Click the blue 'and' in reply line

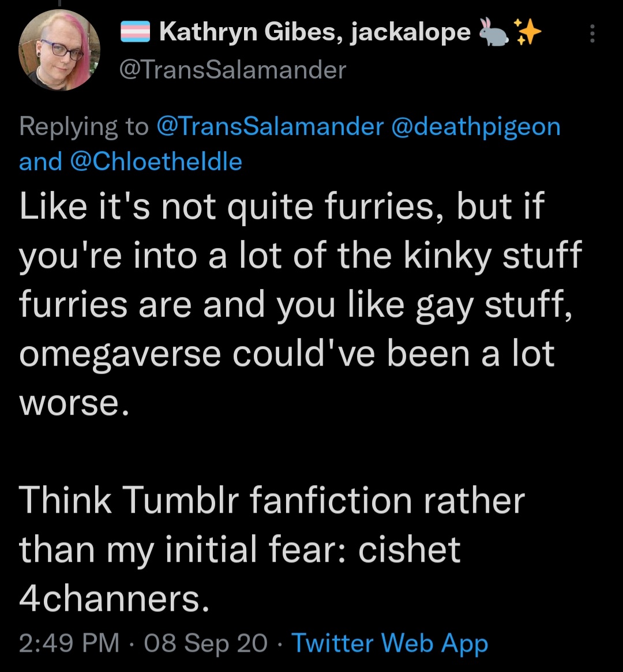click(40, 162)
